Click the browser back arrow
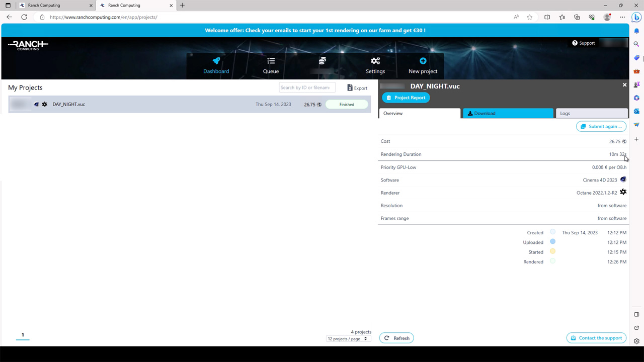 point(9,17)
